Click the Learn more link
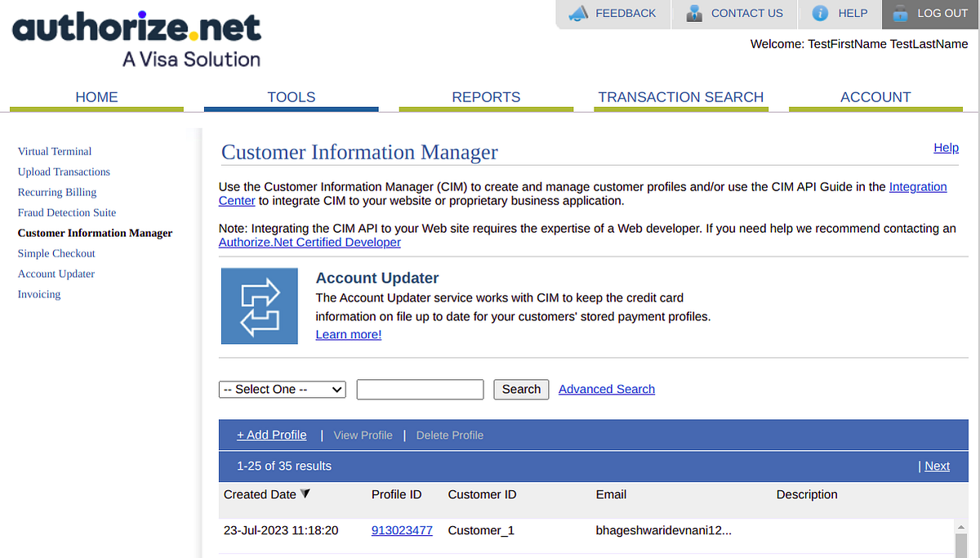Viewport: 980px width, 558px height. [x=348, y=334]
